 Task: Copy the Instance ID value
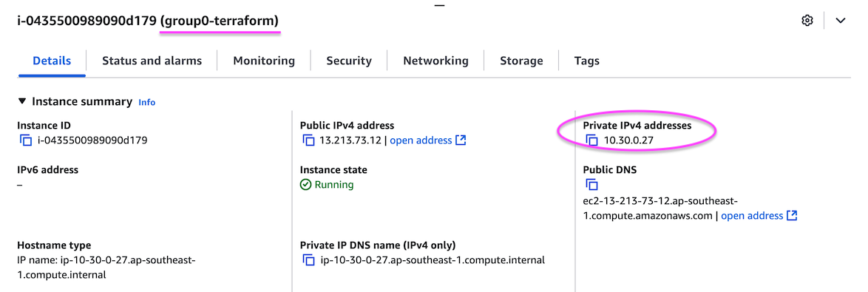point(26,140)
